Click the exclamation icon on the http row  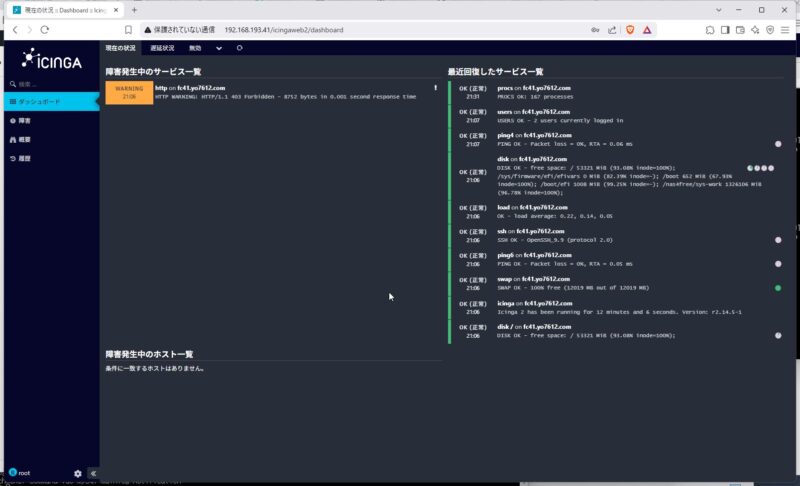tap(435, 88)
